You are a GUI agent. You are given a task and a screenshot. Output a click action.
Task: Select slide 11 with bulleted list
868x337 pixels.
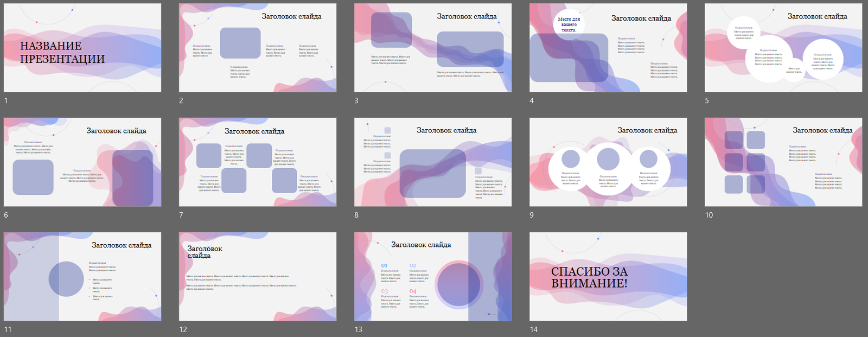[82, 277]
